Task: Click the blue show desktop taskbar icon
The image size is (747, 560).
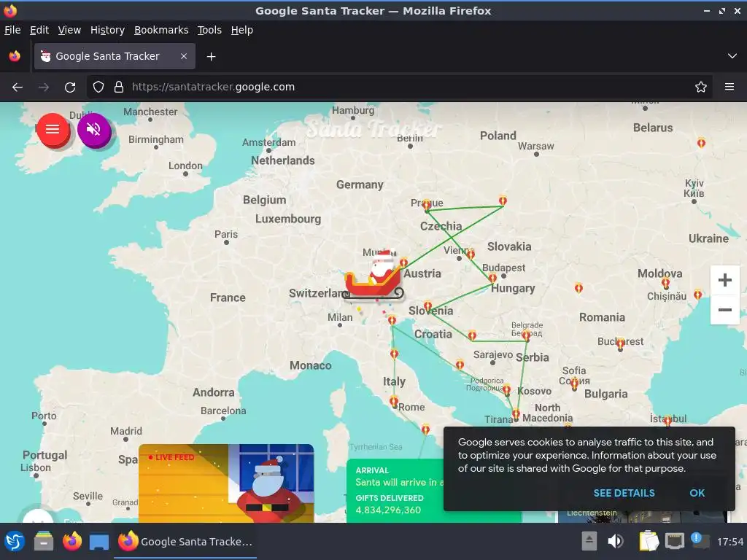Action: click(x=99, y=542)
